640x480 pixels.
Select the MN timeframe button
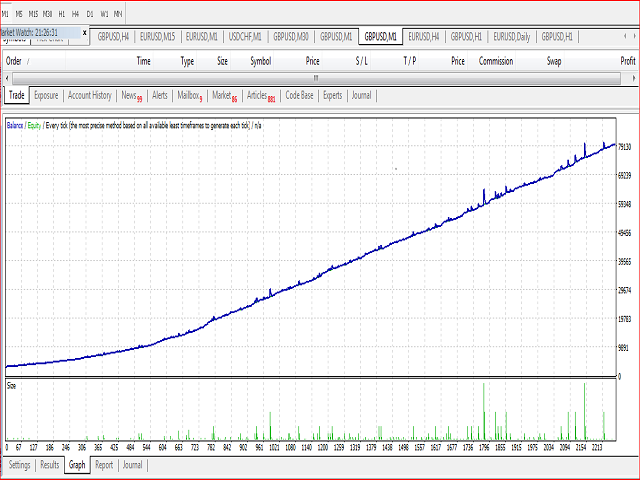[118, 14]
